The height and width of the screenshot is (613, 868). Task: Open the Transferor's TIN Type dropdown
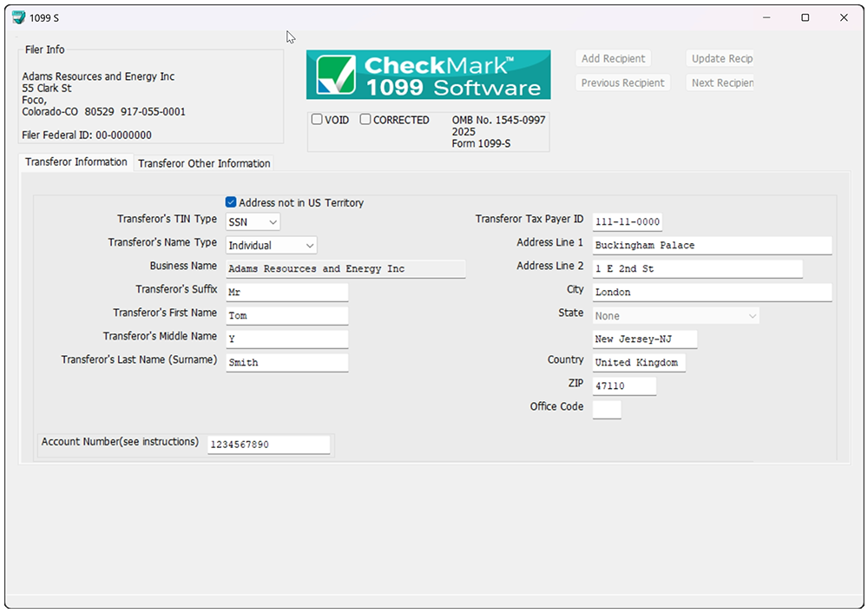(x=253, y=222)
